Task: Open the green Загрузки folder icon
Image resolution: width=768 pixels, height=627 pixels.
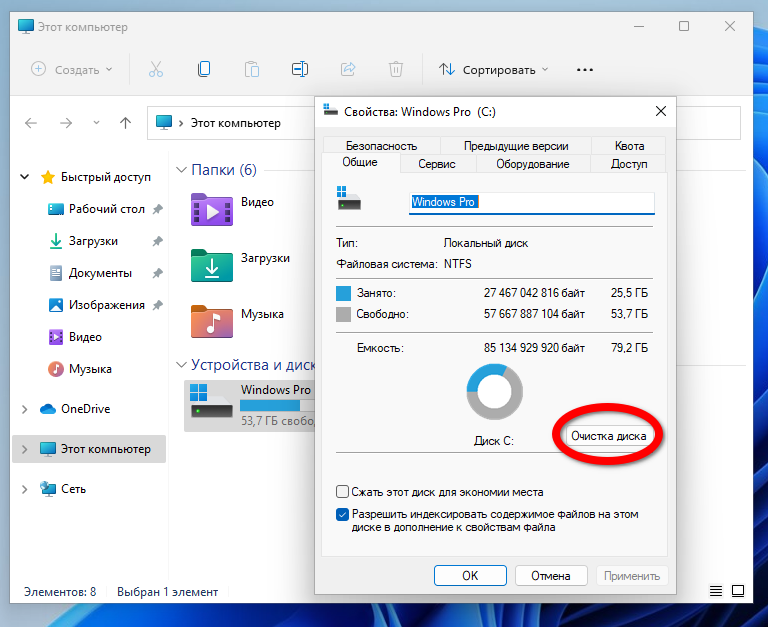Action: [x=212, y=265]
